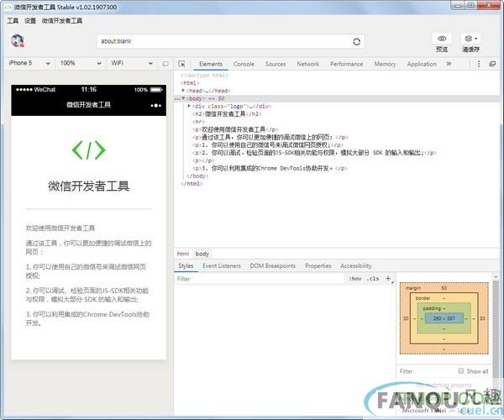Click the html breadcrumb

click(x=183, y=254)
